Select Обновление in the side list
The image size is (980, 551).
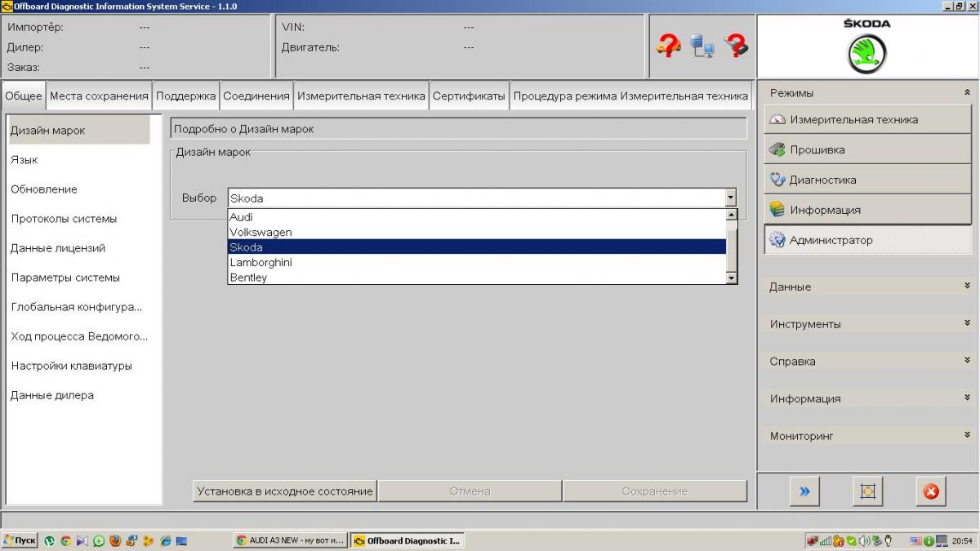[x=78, y=189]
